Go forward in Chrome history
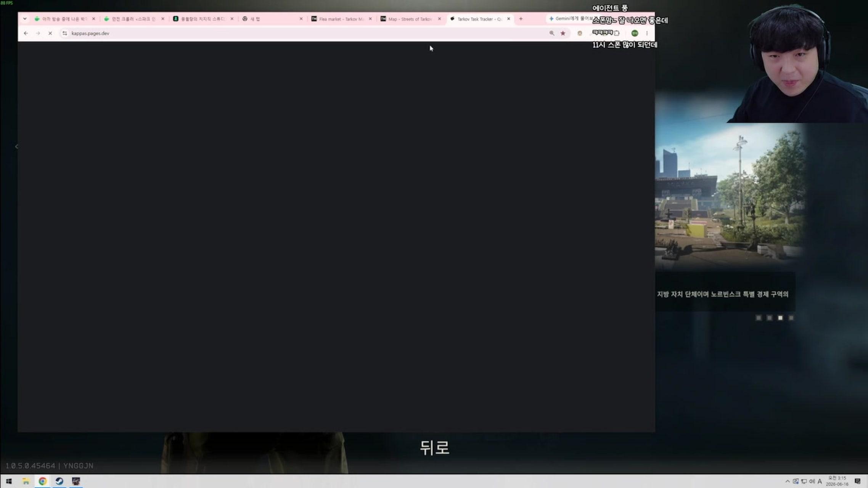The width and height of the screenshot is (868, 488). pos(38,33)
